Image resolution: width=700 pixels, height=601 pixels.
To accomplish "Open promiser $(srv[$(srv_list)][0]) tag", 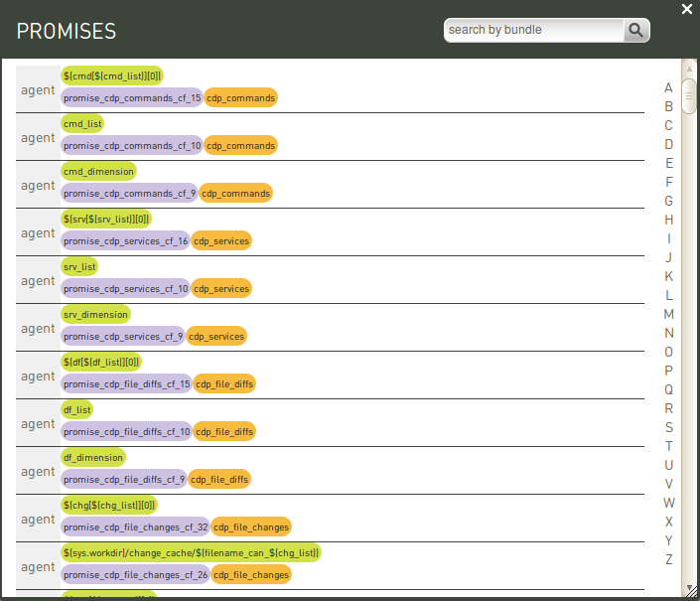I will tap(106, 219).
